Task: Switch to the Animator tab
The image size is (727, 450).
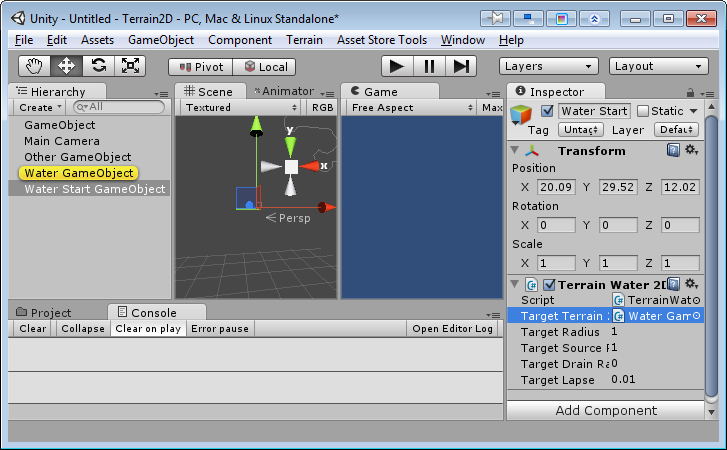Action: (x=285, y=91)
